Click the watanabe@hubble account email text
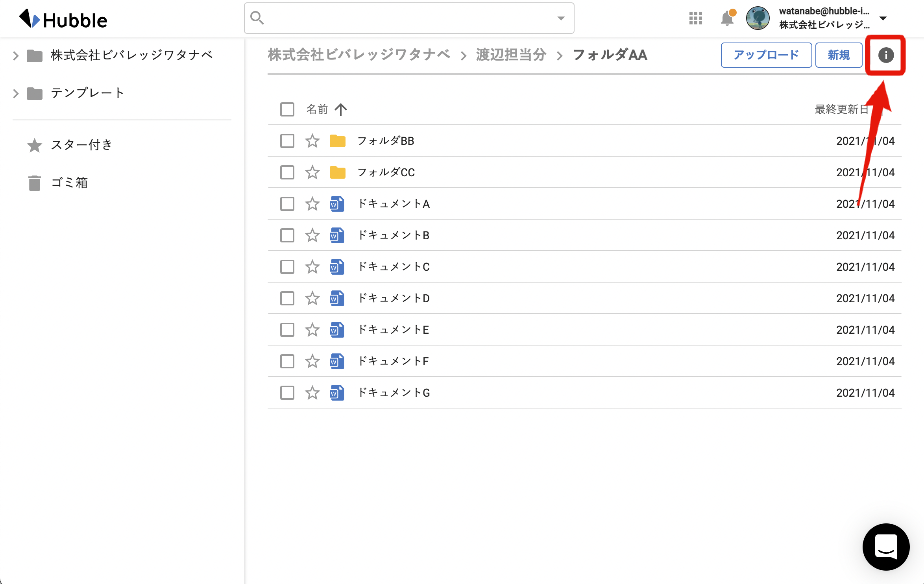The height and width of the screenshot is (584, 924). (824, 11)
